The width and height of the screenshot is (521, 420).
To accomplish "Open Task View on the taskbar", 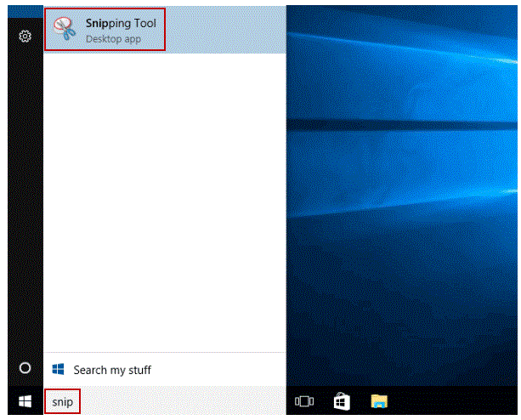I will [304, 401].
